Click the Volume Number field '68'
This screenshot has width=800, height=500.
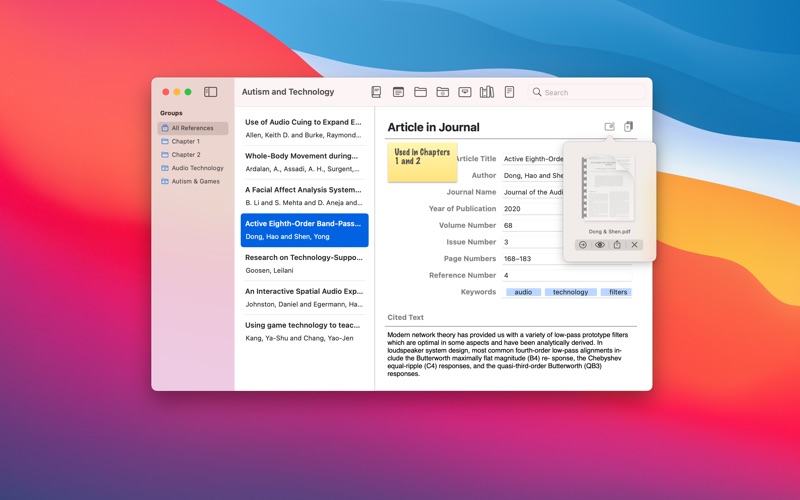click(533, 226)
